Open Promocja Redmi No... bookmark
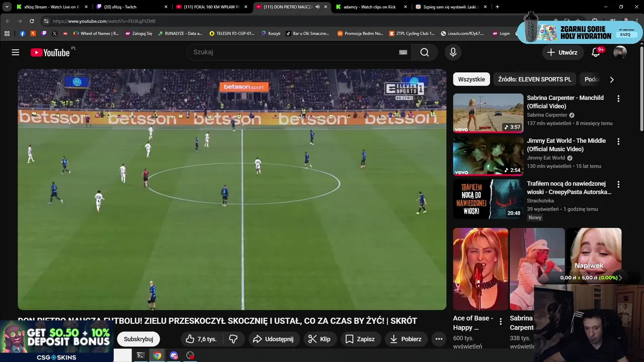This screenshot has height=362, width=644. pyautogui.click(x=360, y=33)
